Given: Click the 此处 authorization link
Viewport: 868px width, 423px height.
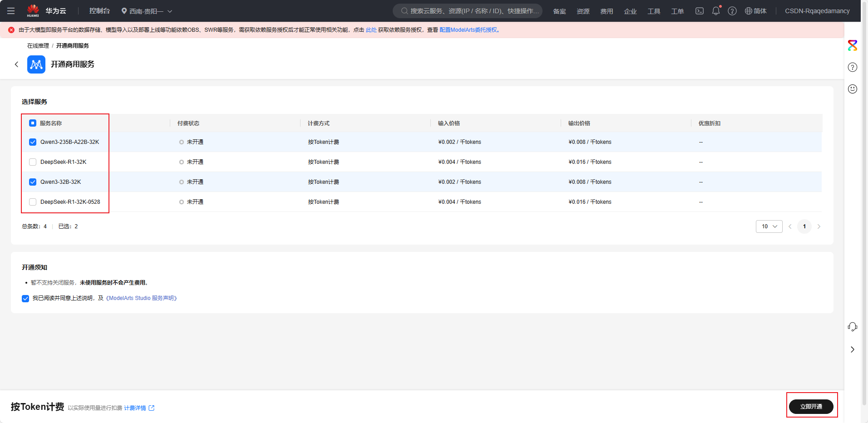Looking at the screenshot, I should [371, 30].
